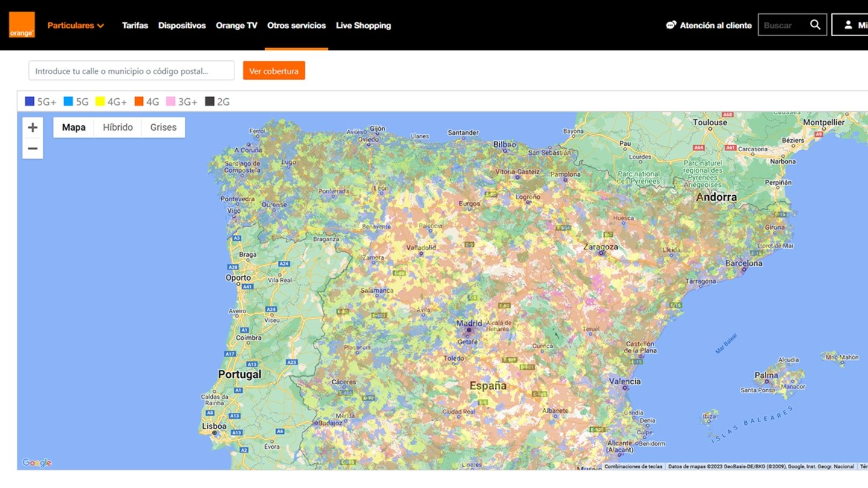Click the Atención al cliente link
Screen dimensions: 868x488
[x=715, y=25]
